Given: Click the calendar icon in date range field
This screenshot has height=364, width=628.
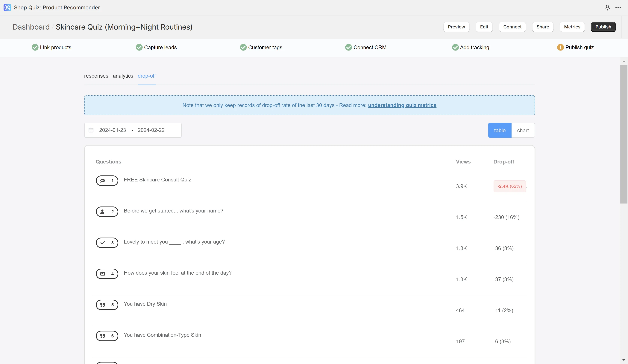Looking at the screenshot, I should click(x=91, y=130).
